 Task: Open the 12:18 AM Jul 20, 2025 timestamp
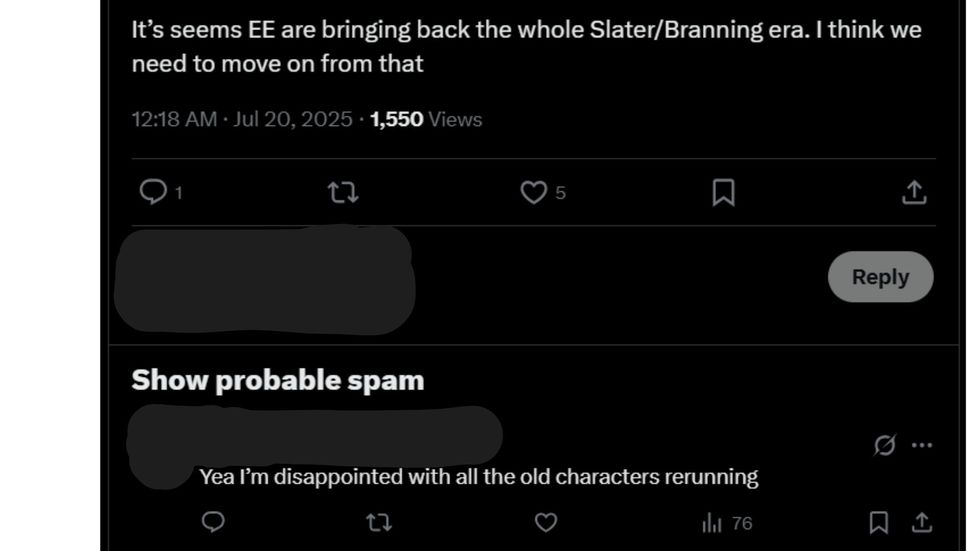click(241, 119)
